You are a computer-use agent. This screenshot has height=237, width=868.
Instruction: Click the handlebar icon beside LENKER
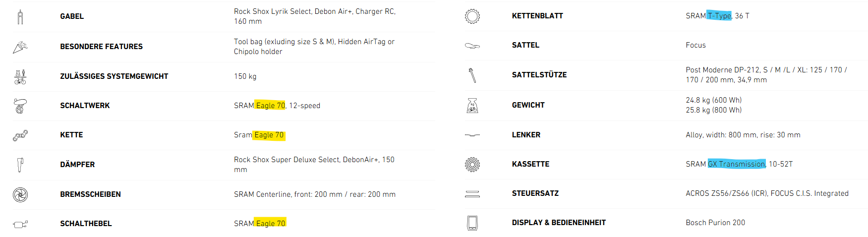pos(472,135)
